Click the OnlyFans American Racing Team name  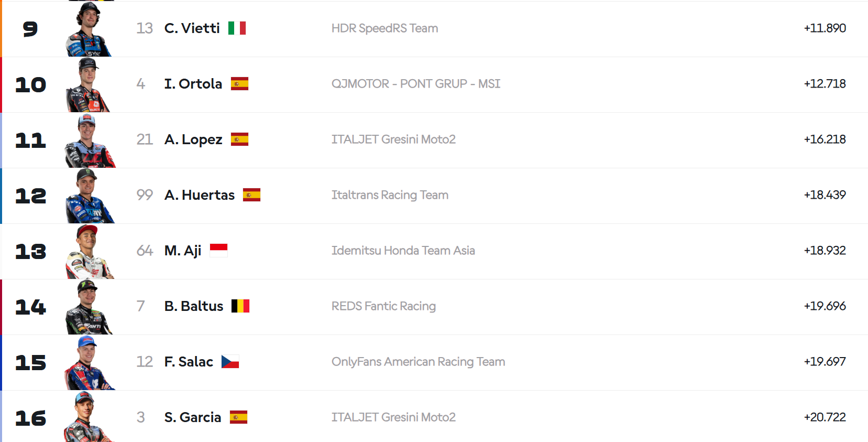pos(418,362)
